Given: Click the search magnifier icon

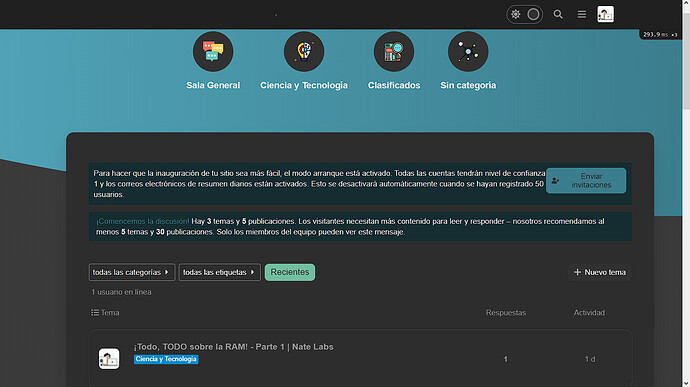Looking at the screenshot, I should pos(558,14).
